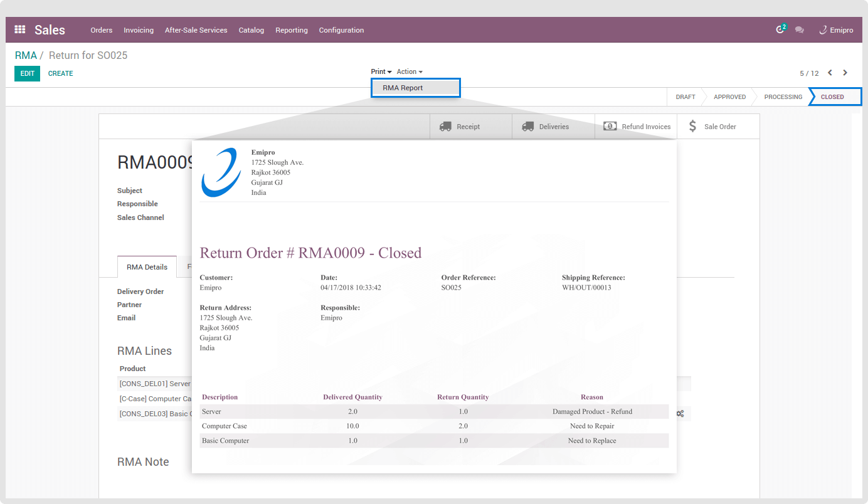Open the Reporting menu
The image size is (868, 504).
tap(292, 30)
